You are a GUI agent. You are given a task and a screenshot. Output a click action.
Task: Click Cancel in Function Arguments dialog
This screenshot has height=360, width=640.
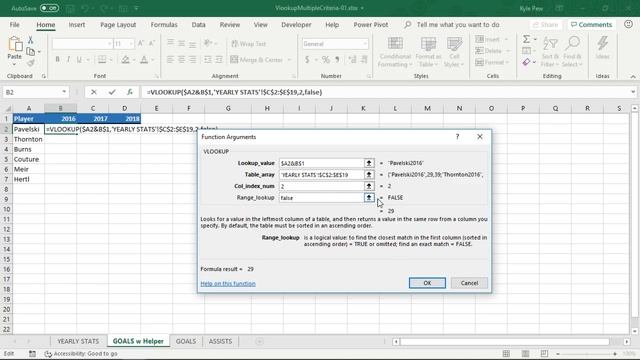tap(469, 283)
